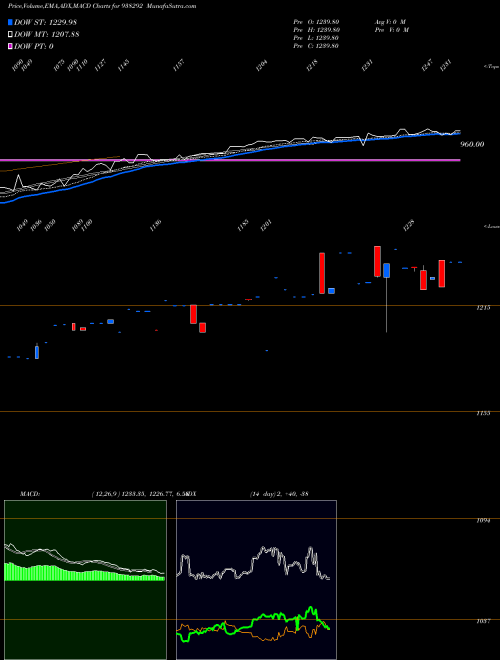
Task: Click the blue DOW ST legend swatch
Action: [10, 22]
